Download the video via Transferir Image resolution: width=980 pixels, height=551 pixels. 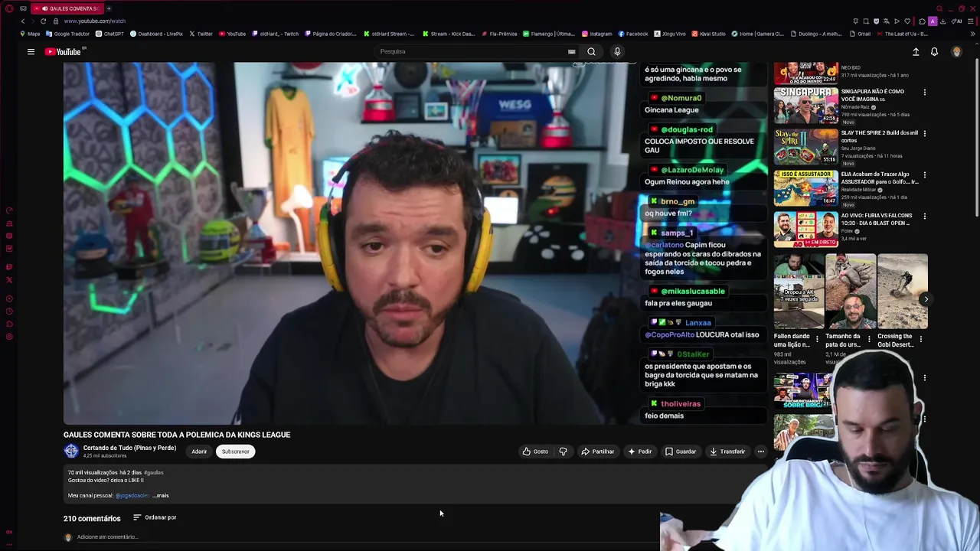[x=727, y=452]
